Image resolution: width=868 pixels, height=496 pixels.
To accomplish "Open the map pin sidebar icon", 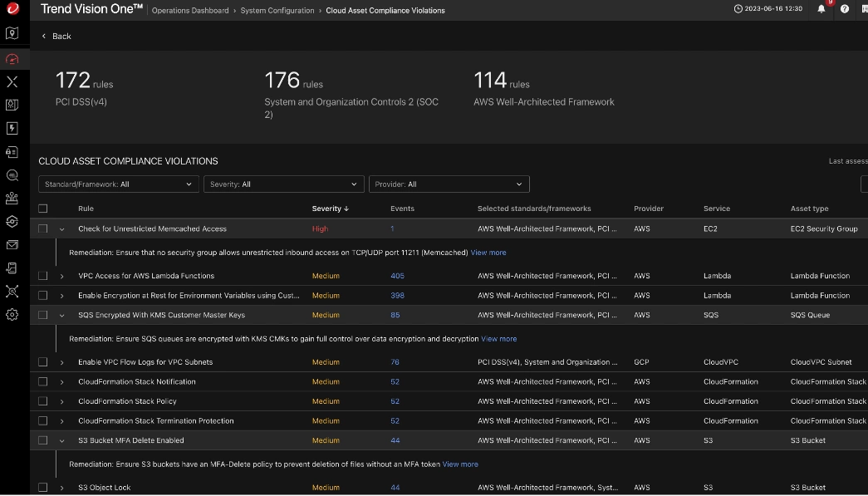I will point(12,33).
